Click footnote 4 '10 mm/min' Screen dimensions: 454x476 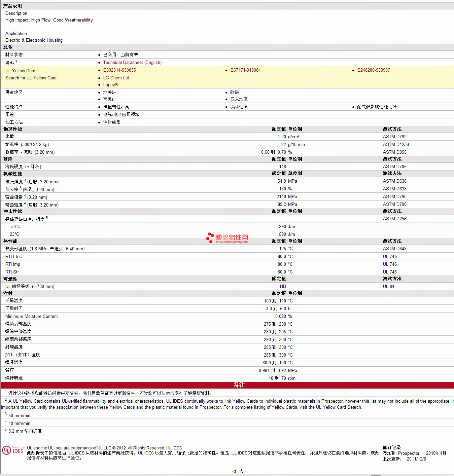tap(19, 424)
